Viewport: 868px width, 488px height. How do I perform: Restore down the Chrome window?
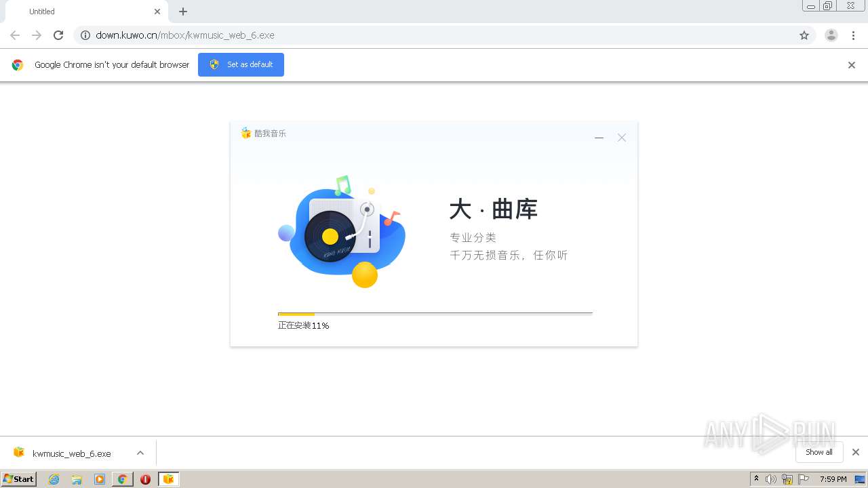[828, 6]
